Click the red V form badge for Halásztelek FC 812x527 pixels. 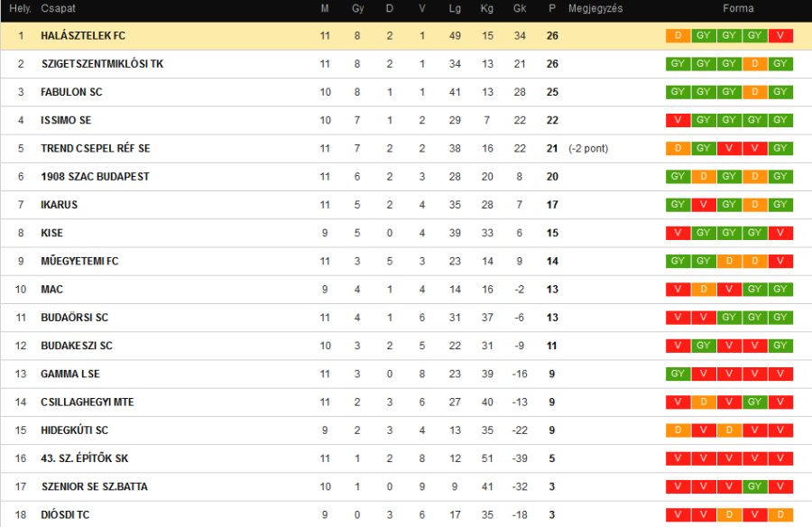pyautogui.click(x=781, y=36)
